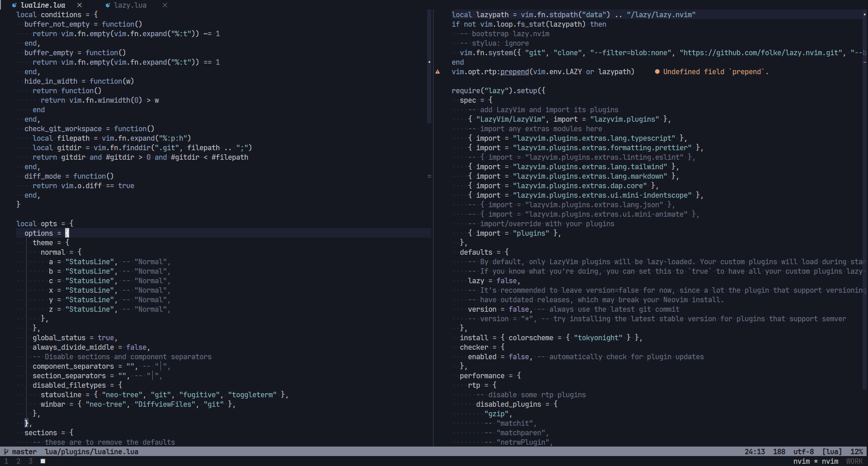Select tmux window 3
This screenshot has width=868, height=466.
(31, 461)
